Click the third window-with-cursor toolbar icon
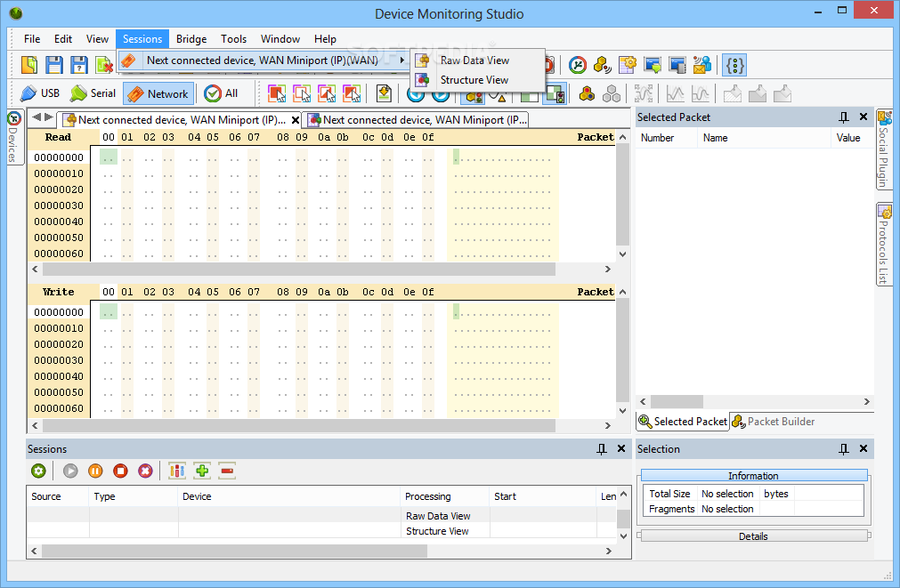The image size is (900, 588). 327,93
